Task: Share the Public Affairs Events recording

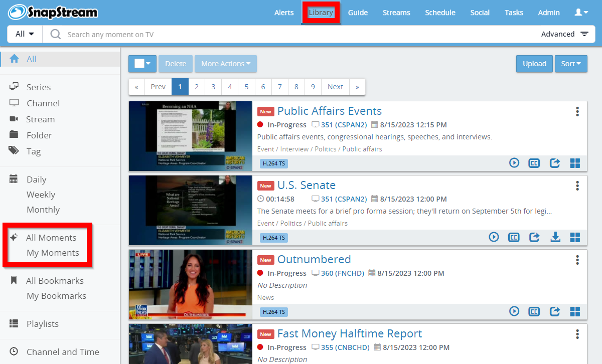Action: pos(555,163)
